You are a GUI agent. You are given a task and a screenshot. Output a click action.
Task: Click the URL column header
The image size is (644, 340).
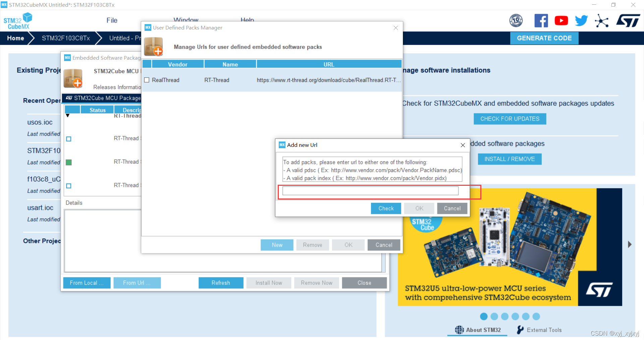pos(329,64)
